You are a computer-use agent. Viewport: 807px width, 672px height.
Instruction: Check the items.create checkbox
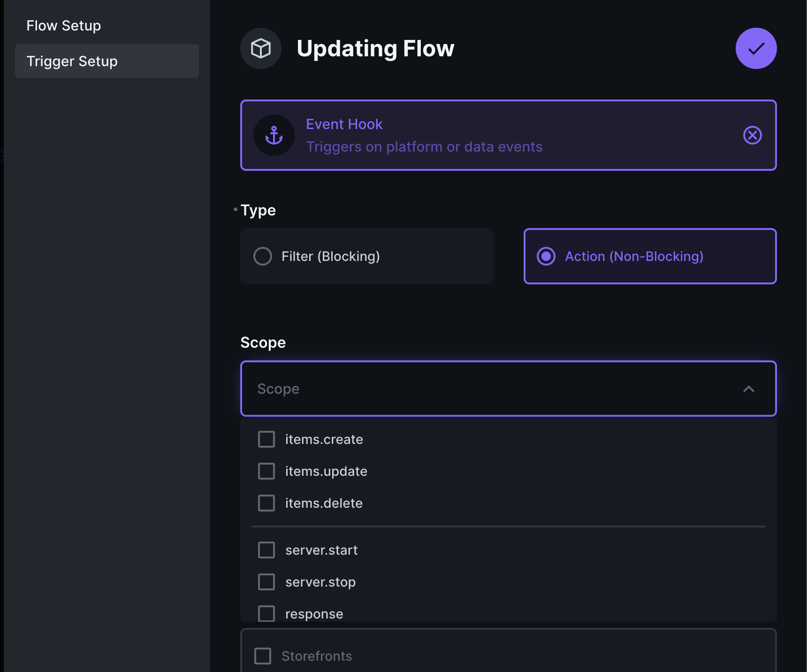[x=266, y=439]
